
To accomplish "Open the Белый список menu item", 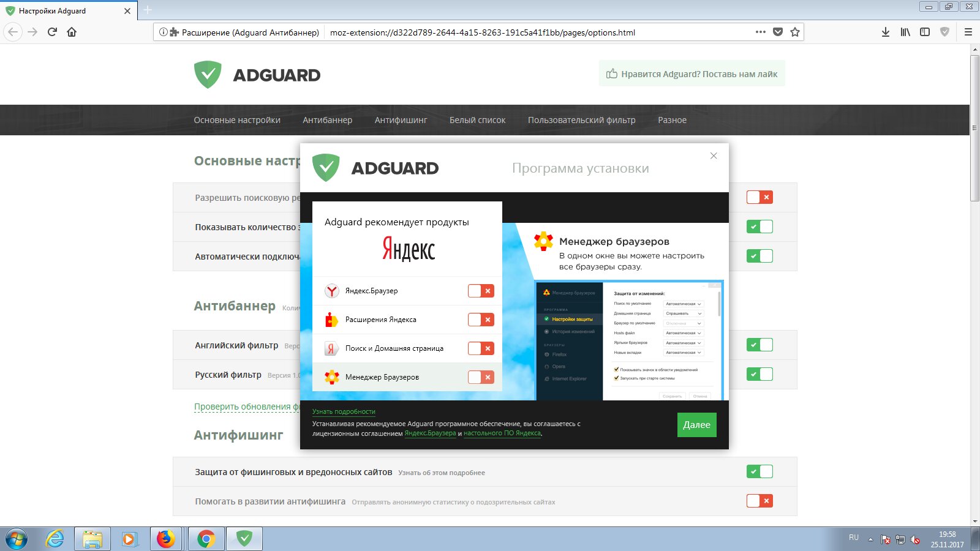I will pyautogui.click(x=477, y=120).
